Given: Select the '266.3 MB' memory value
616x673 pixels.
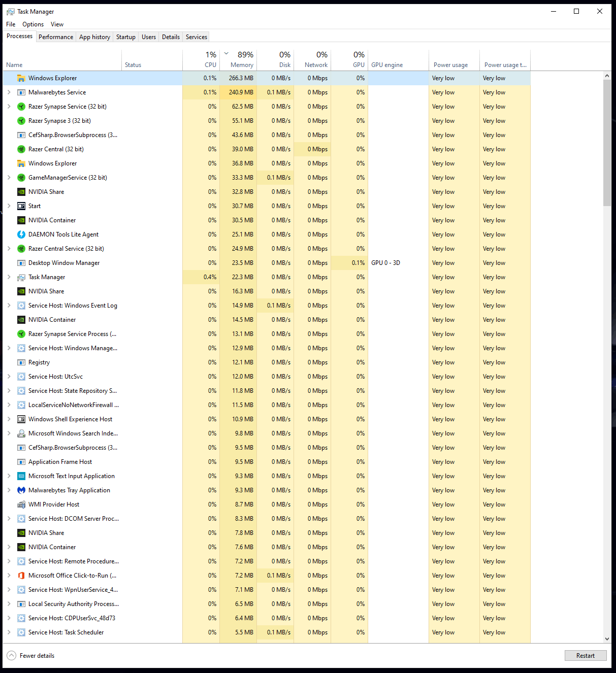Looking at the screenshot, I should pos(241,78).
